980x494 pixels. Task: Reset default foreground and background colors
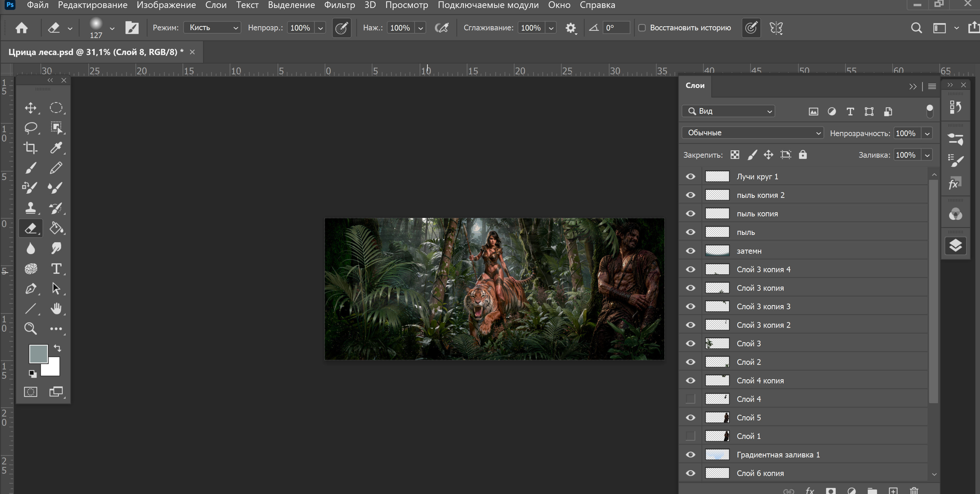coord(33,374)
